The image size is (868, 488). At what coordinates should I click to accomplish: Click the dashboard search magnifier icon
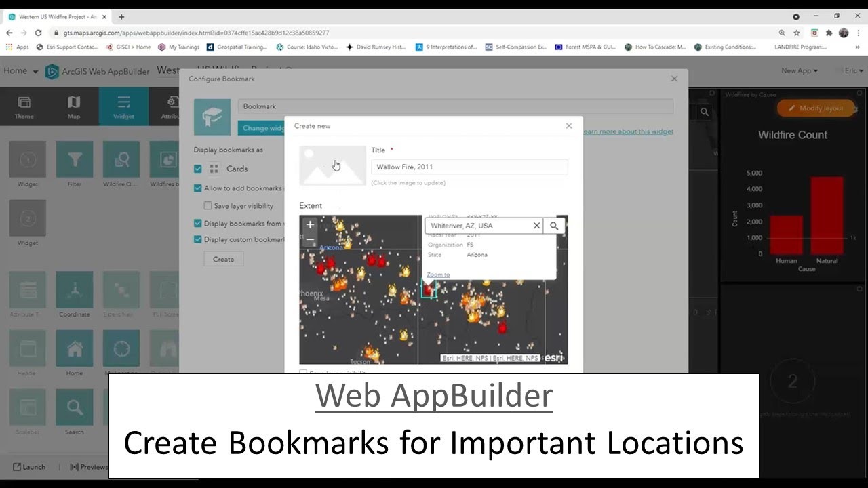pyautogui.click(x=705, y=112)
